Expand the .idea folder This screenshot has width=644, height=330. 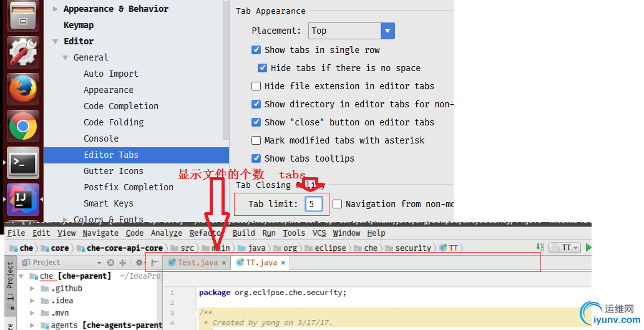pos(32,301)
